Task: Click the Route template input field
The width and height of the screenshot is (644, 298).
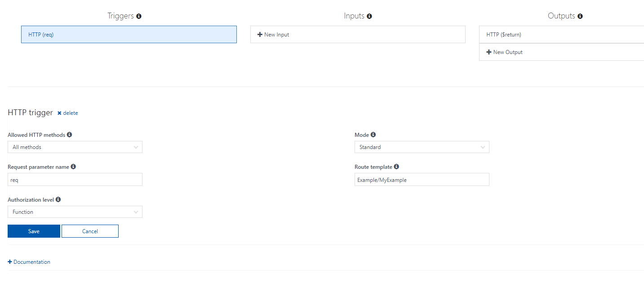Action: (422, 180)
